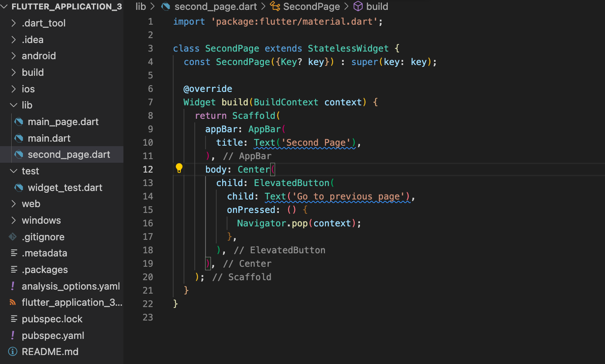Open the .packages file
The height and width of the screenshot is (364, 605).
click(x=45, y=270)
